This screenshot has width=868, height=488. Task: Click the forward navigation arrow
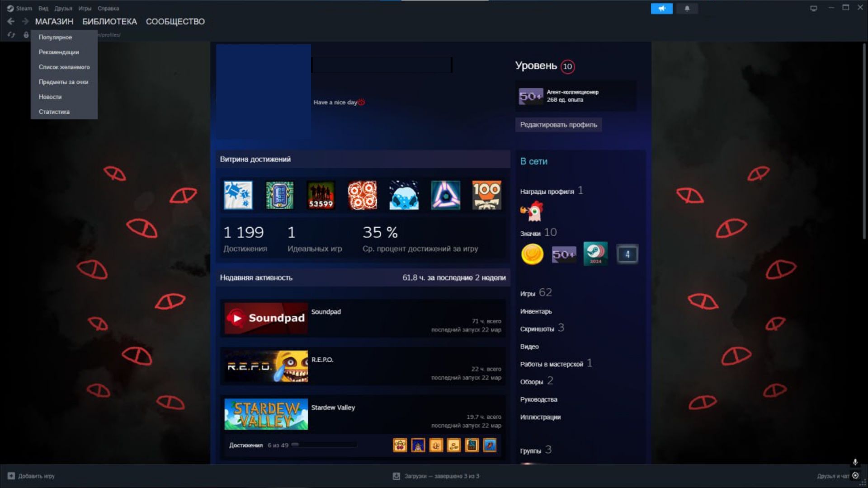(25, 21)
